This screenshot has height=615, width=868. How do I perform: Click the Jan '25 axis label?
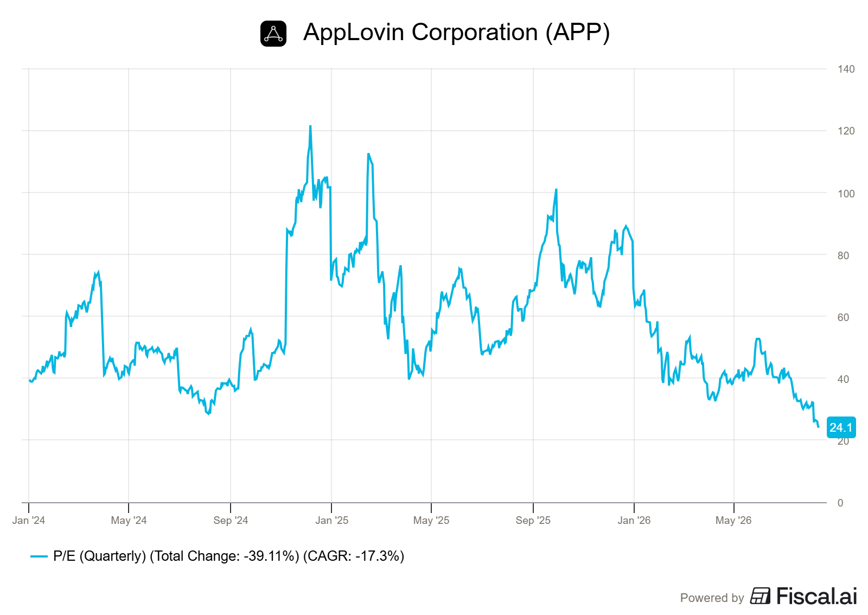pos(331,520)
